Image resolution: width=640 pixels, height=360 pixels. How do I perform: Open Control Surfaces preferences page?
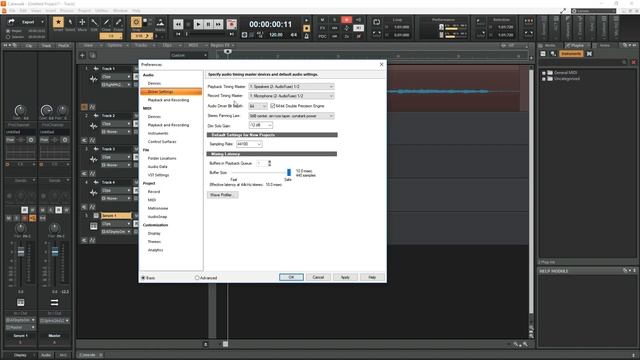pos(162,142)
